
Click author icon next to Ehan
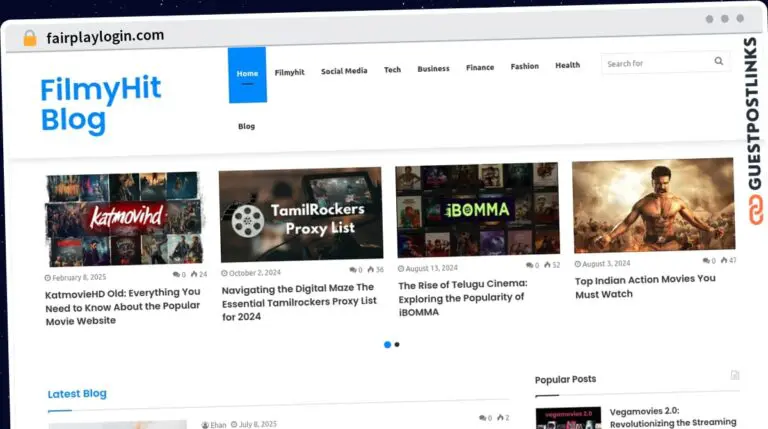(x=205, y=425)
